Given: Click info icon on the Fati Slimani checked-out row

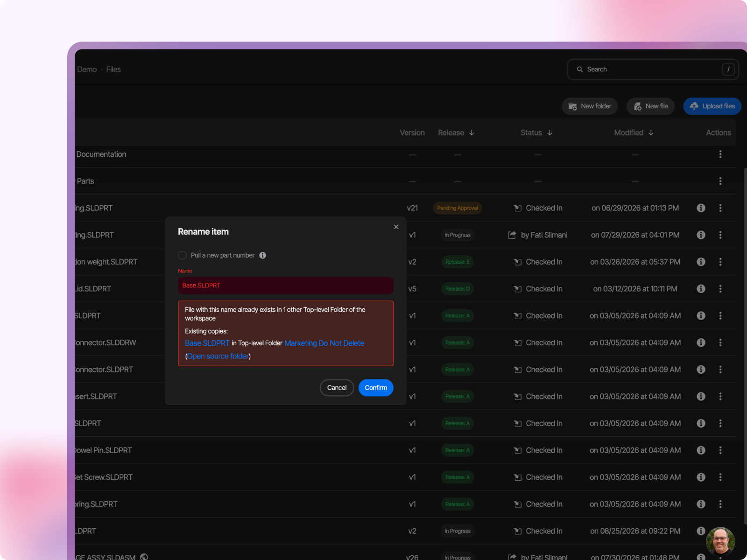Looking at the screenshot, I should coord(701,235).
